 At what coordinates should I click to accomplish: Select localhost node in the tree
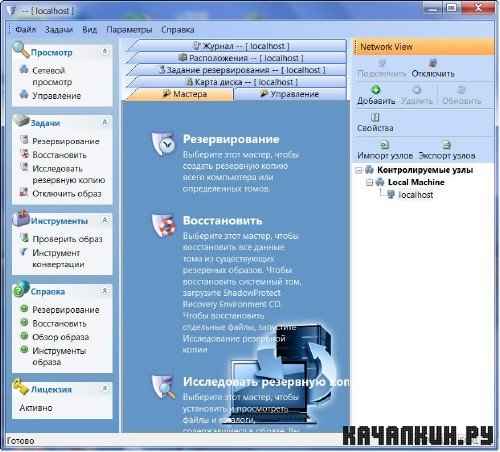coord(415,195)
